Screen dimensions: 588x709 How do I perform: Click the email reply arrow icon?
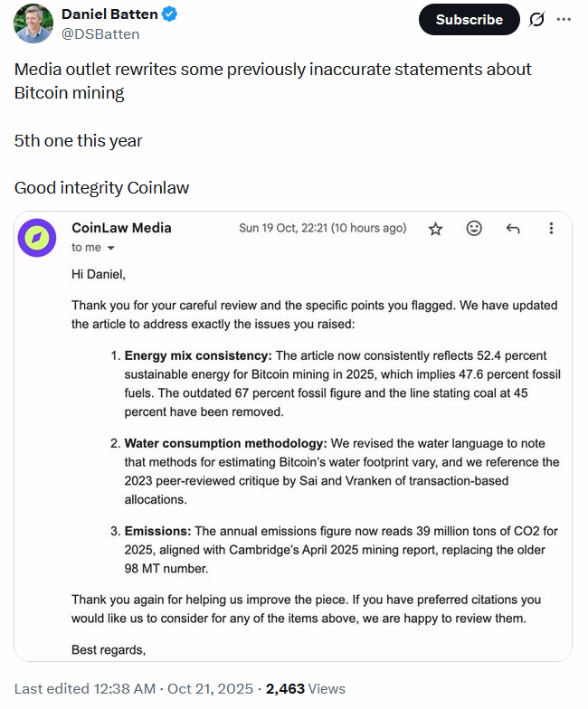pos(512,229)
